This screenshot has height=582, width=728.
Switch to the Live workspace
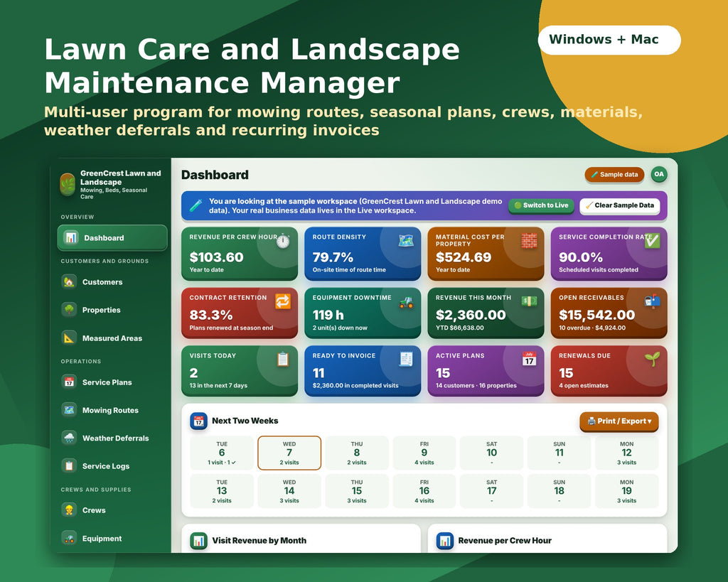tap(541, 205)
